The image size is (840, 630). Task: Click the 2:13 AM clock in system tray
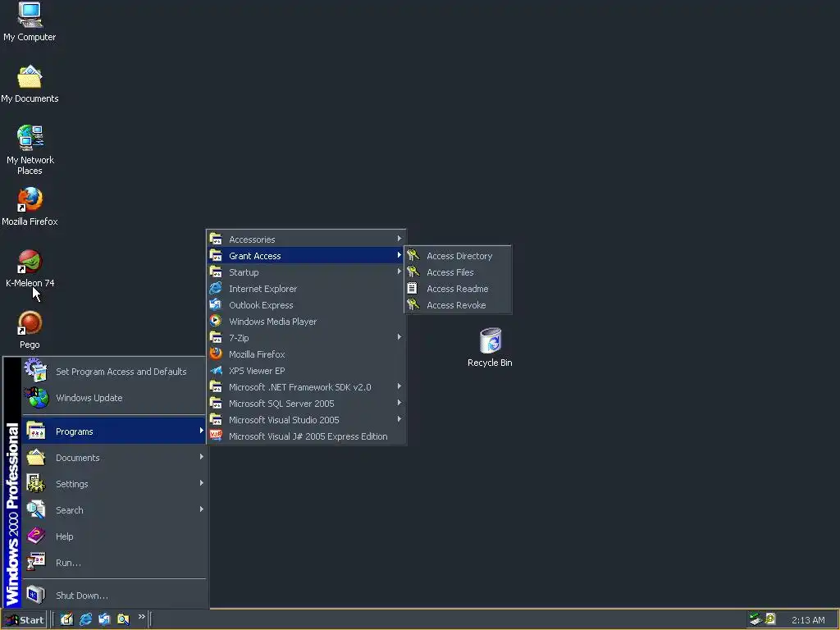(x=808, y=620)
